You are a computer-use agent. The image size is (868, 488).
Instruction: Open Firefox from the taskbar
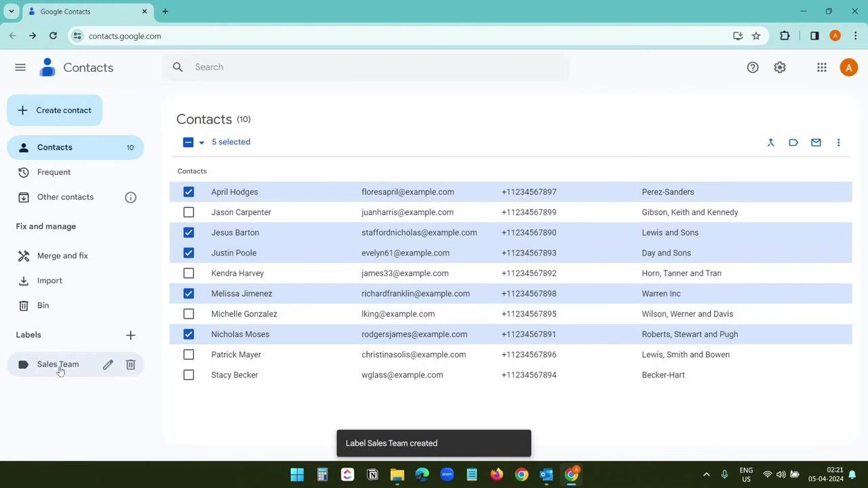[x=497, y=474]
